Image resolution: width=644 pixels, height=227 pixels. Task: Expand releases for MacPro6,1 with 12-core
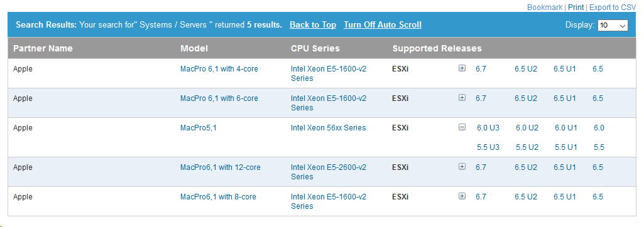(462, 167)
